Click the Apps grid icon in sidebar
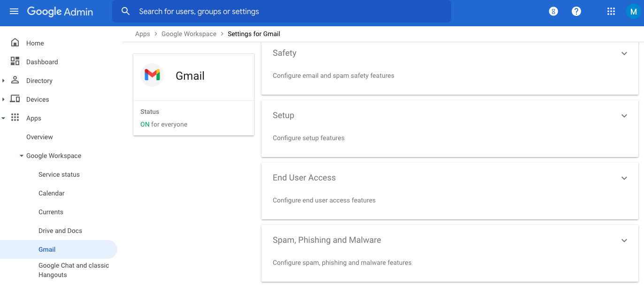This screenshot has width=644, height=285. (15, 118)
